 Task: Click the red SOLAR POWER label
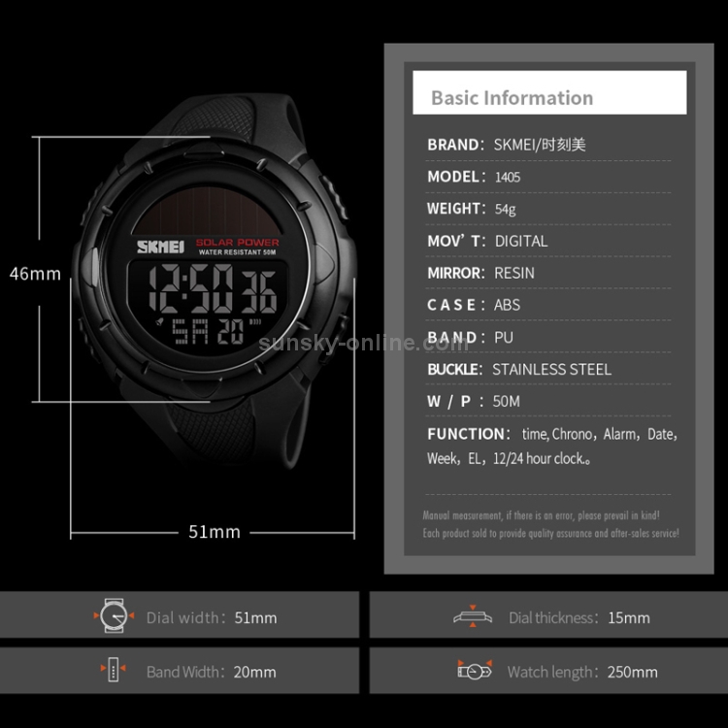237,243
